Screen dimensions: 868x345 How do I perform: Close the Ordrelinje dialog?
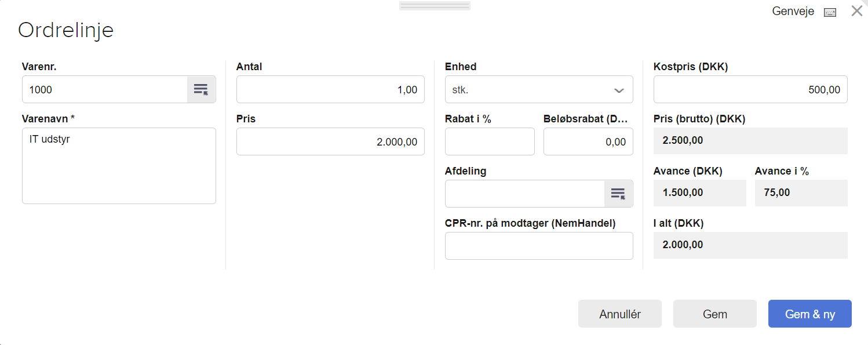[856, 11]
